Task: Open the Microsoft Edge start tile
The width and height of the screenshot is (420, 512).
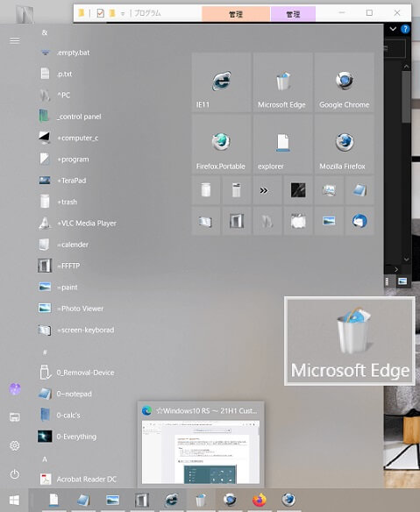Action: click(x=282, y=82)
